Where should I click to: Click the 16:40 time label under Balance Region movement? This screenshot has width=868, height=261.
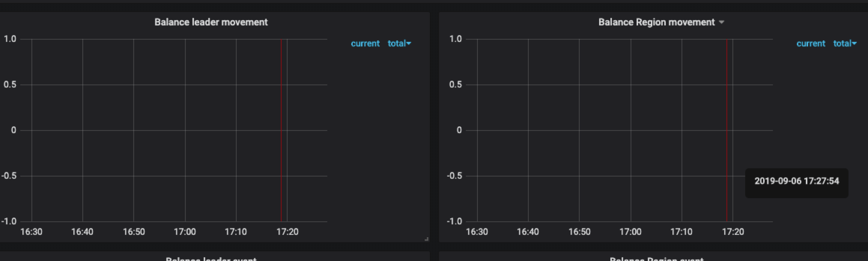click(528, 232)
